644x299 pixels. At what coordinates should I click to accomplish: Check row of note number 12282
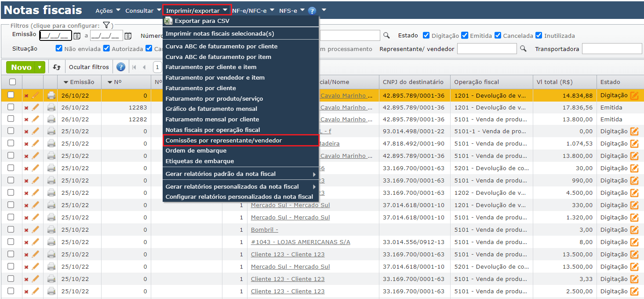(x=11, y=119)
